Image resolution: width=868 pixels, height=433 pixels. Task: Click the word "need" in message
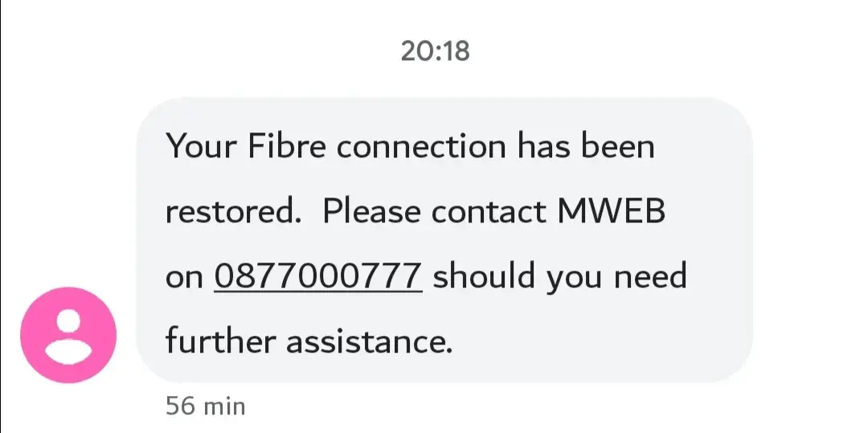point(651,277)
